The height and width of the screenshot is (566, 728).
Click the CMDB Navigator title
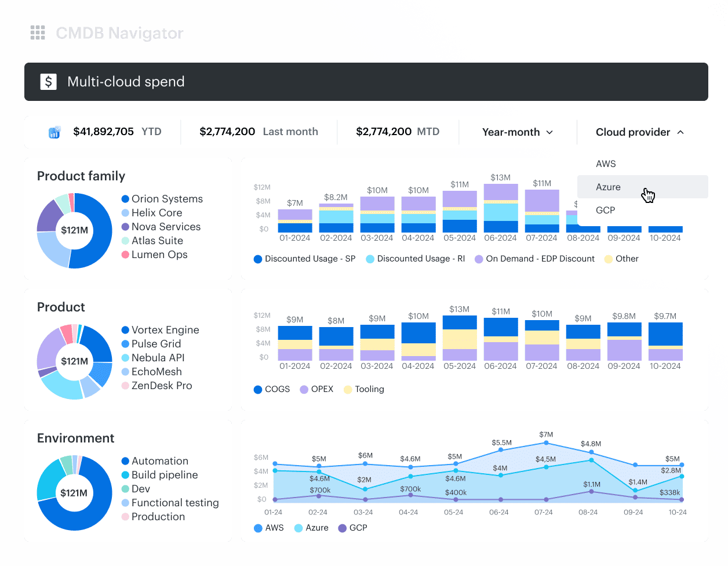(x=119, y=33)
